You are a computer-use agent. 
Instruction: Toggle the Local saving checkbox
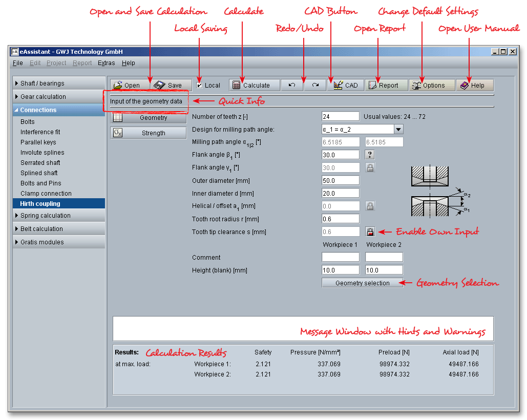point(200,86)
